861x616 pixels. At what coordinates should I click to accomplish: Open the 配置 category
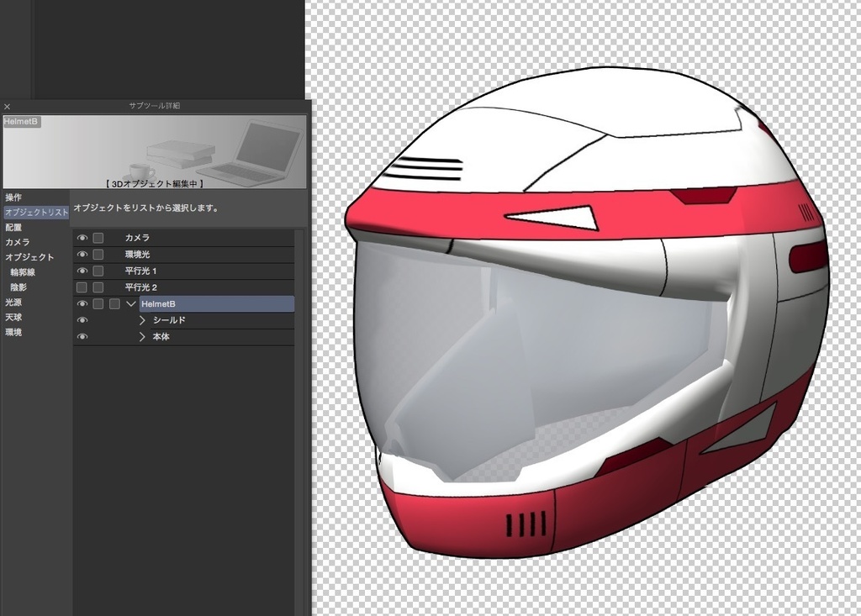(13, 227)
